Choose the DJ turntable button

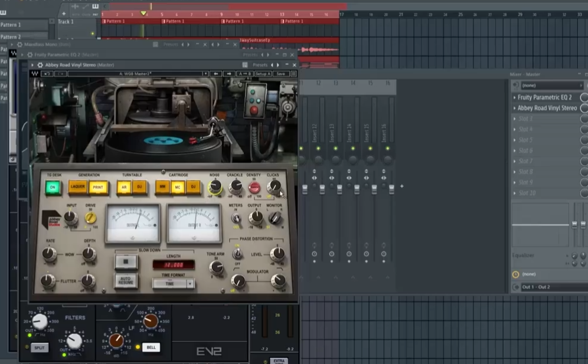pos(139,186)
